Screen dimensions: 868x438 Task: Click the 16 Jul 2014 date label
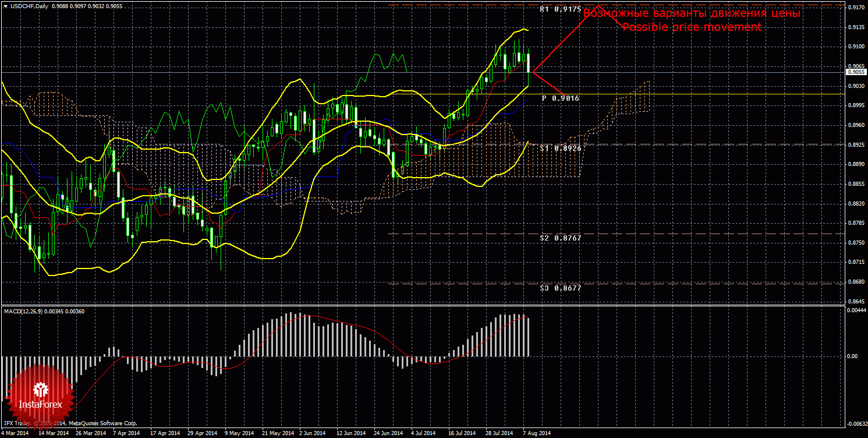[x=462, y=433]
